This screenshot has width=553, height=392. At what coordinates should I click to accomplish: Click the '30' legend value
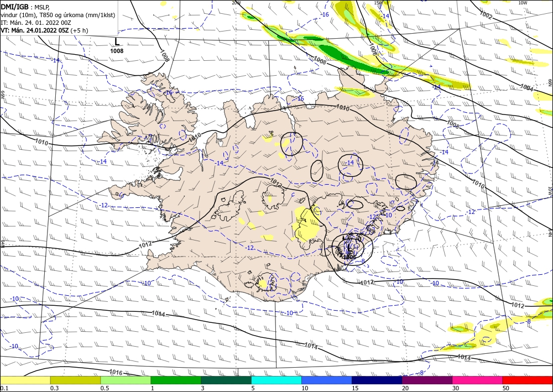456,388
